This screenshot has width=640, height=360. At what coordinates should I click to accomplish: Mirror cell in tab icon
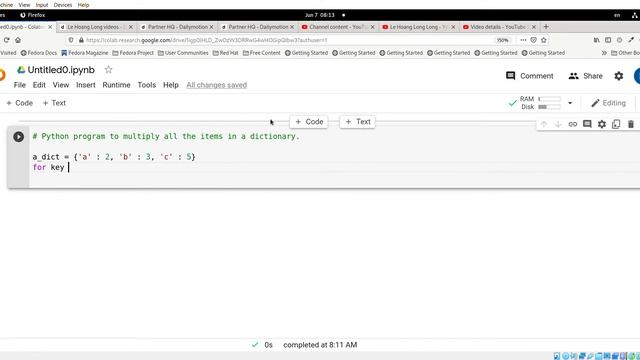tap(616, 124)
